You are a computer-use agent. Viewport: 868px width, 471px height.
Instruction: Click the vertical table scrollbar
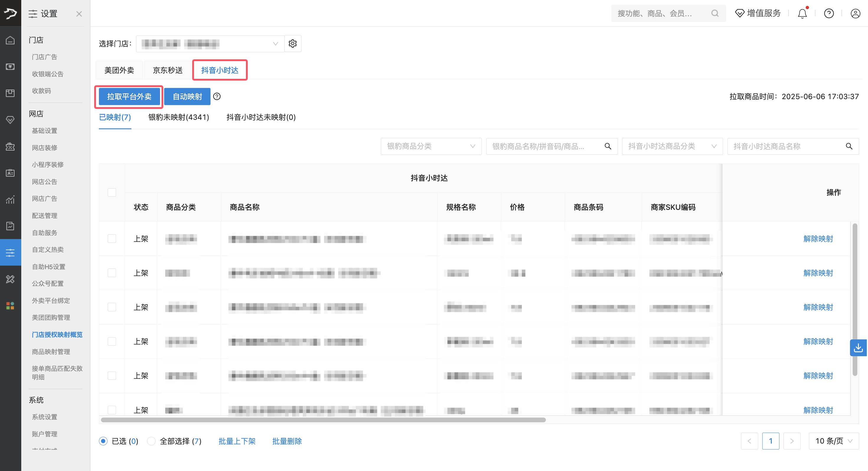click(x=855, y=299)
